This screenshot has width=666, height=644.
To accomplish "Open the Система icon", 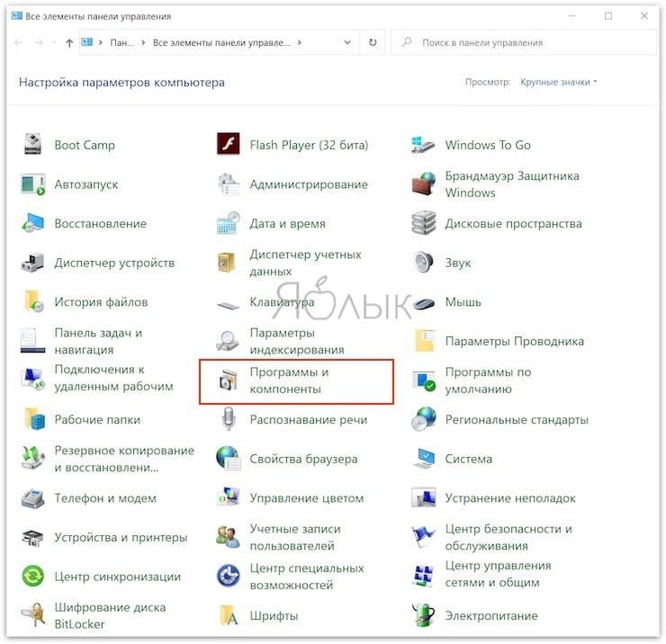I will 424,459.
